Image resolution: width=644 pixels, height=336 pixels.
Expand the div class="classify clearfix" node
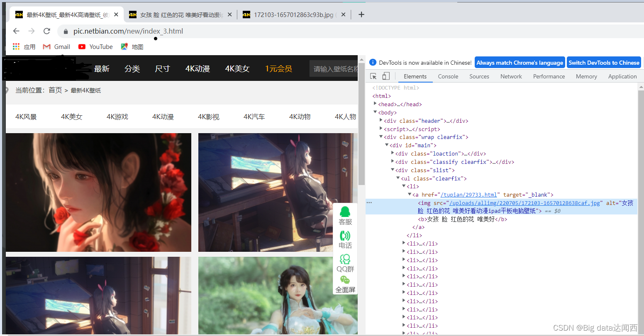pyautogui.click(x=393, y=161)
